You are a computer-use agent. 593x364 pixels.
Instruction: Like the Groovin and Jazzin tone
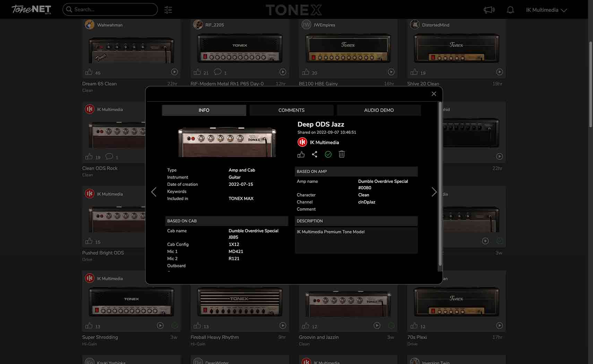[306, 326]
